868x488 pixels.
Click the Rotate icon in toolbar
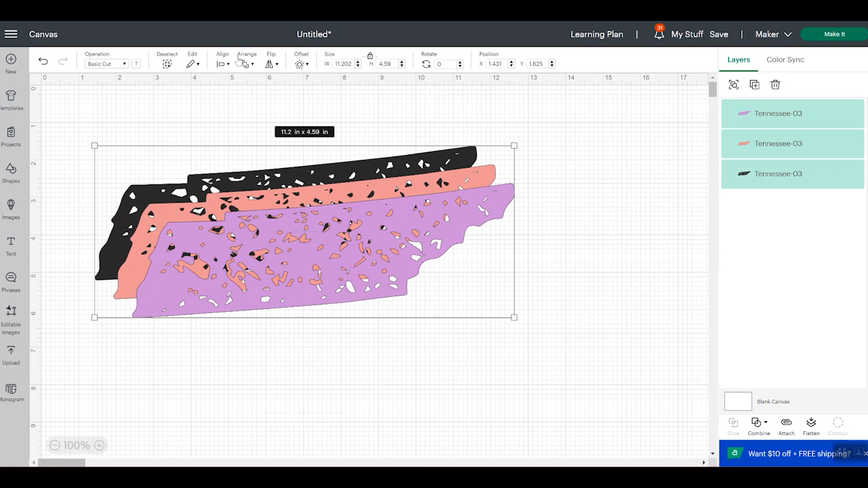coord(426,64)
